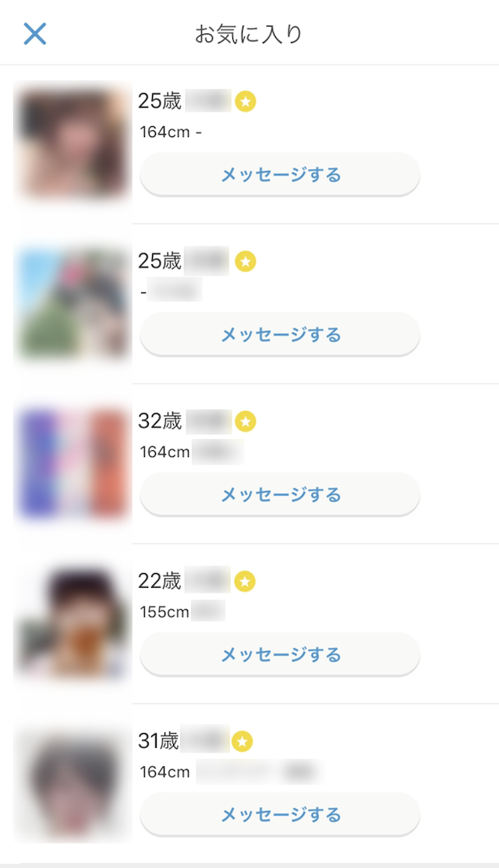This screenshot has height=868, width=499.
Task: Open the bottom 31歳 member's photo
Action: [72, 782]
